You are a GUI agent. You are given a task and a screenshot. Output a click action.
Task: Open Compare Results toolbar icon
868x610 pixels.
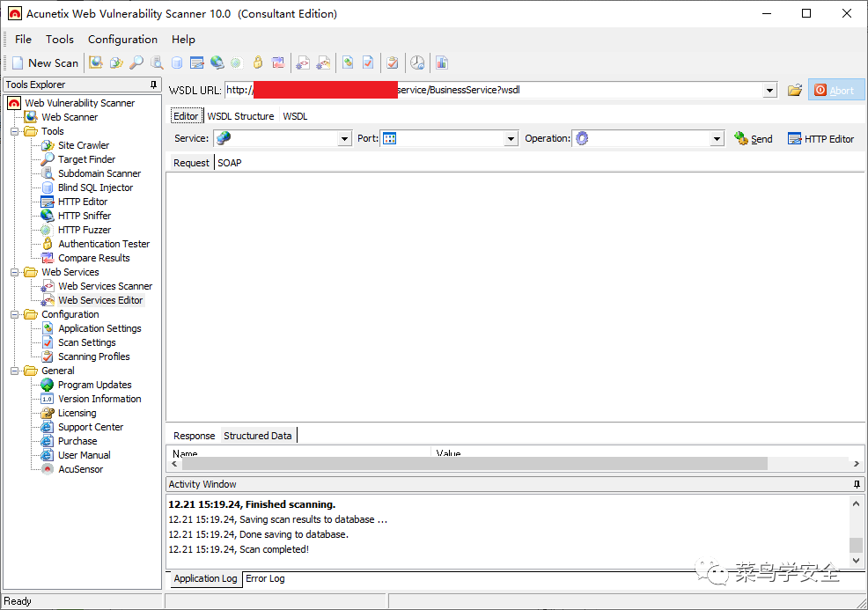pyautogui.click(x=278, y=62)
